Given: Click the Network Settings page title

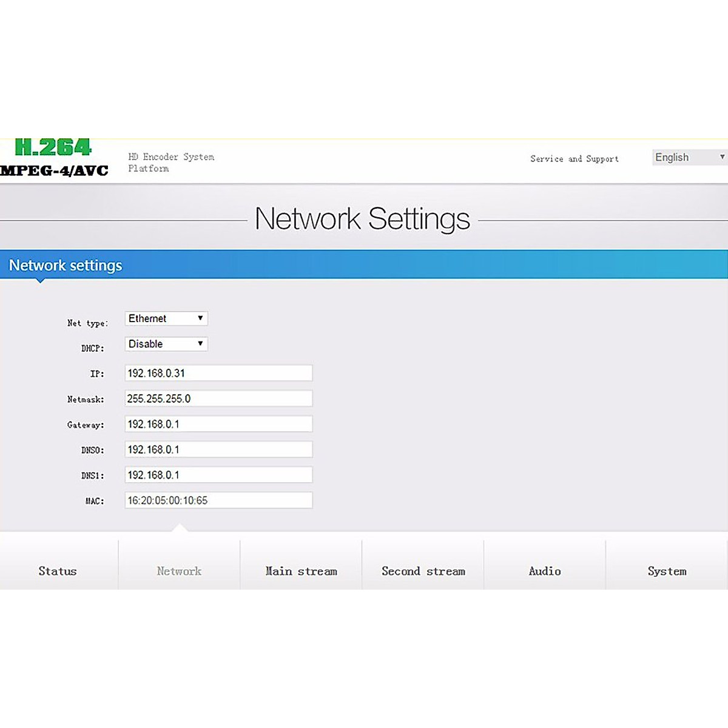Looking at the screenshot, I should [x=362, y=219].
